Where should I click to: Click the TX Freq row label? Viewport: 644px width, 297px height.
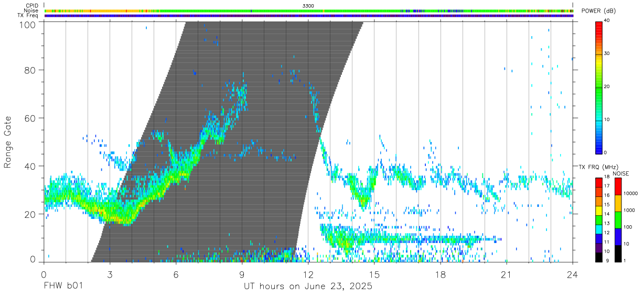(x=28, y=16)
